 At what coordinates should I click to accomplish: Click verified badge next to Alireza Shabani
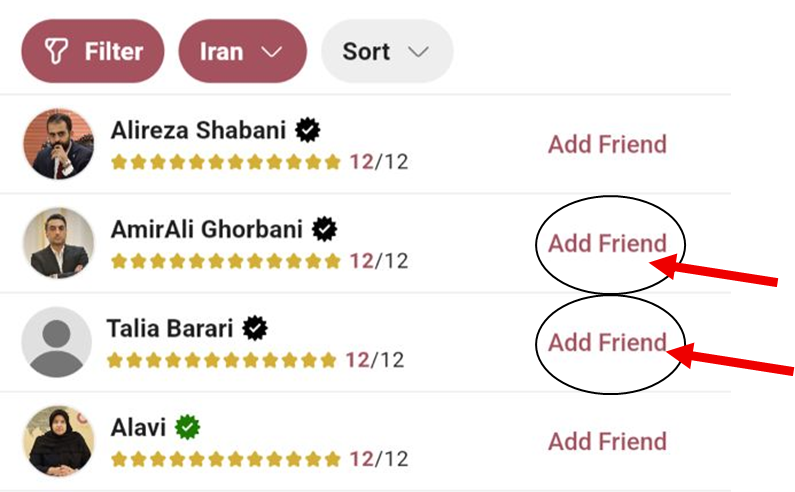coord(308,129)
